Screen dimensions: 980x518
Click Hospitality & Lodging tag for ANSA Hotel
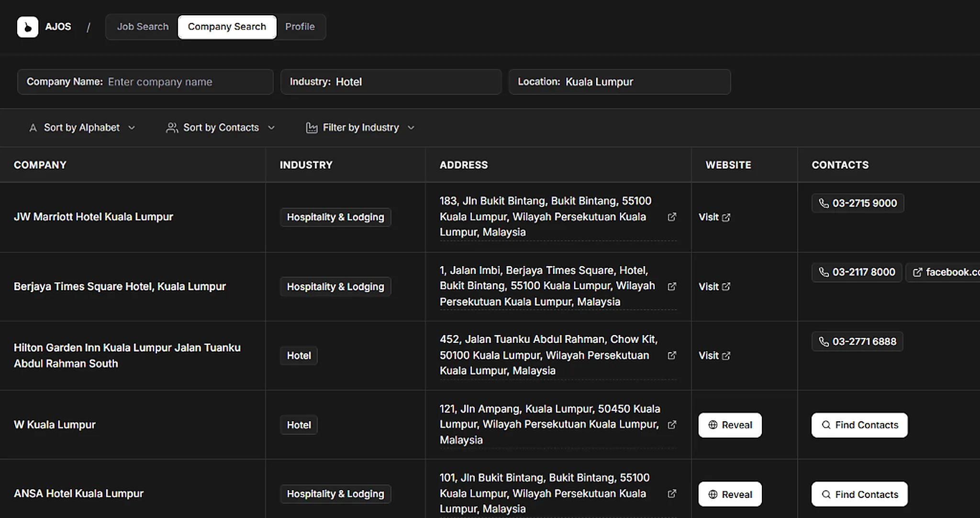(335, 494)
